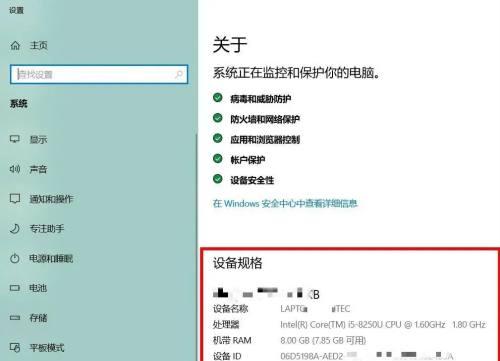Select the 平板模式 tablet mode icon
Screen dimensions: 500x361
click(x=15, y=348)
